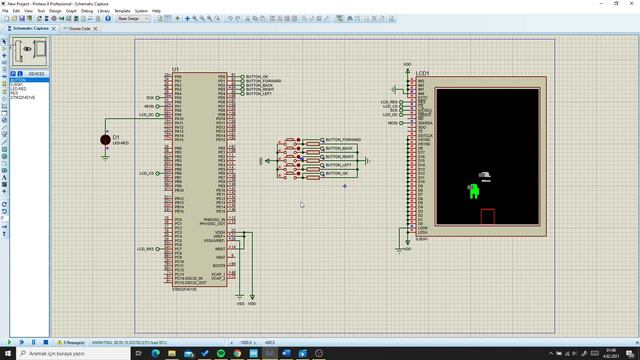640x360 pixels.
Task: Click the Search and Tag binoculars icon
Action: click(x=350, y=19)
